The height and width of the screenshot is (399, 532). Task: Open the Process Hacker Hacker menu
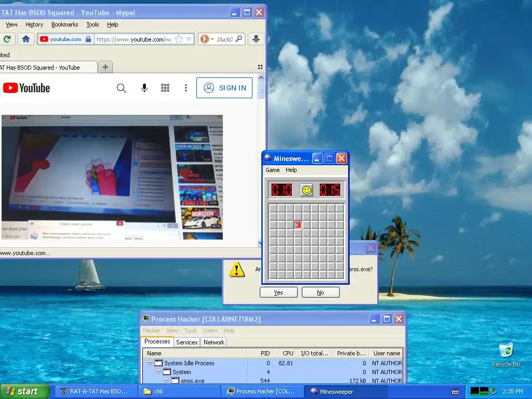[151, 330]
